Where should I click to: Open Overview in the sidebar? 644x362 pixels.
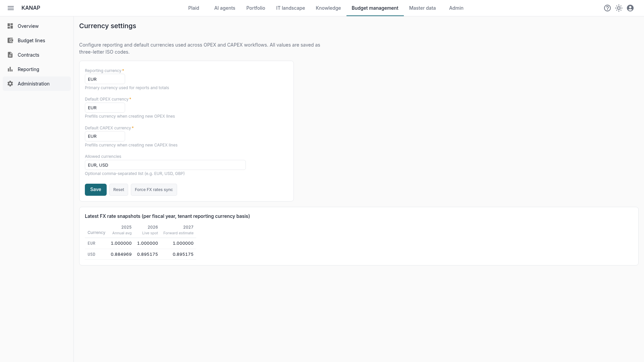pos(37,26)
